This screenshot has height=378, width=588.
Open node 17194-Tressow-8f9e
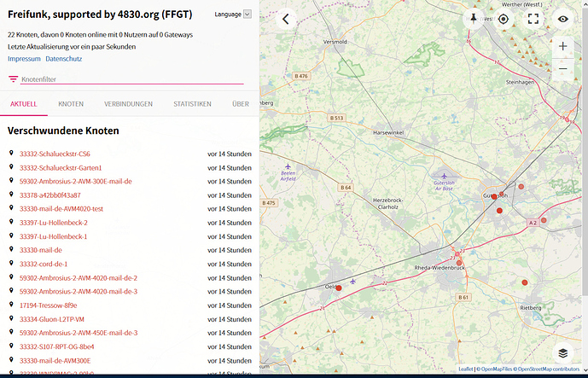coord(48,305)
